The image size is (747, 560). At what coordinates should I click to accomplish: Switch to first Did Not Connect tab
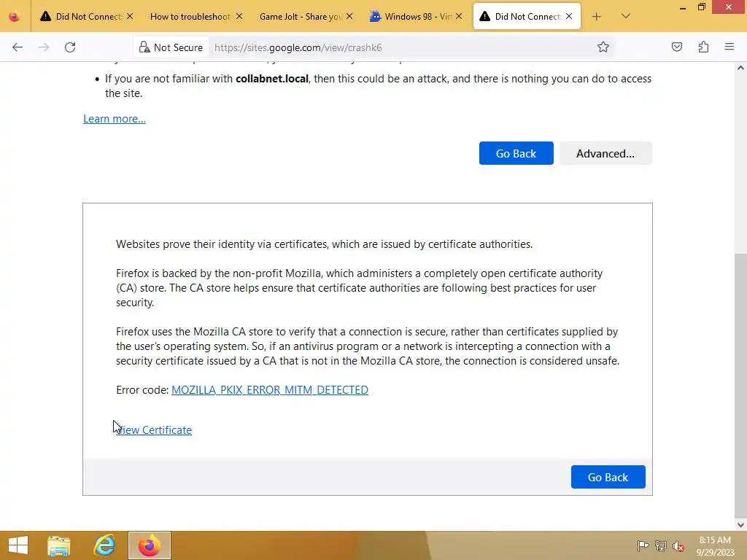point(86,17)
